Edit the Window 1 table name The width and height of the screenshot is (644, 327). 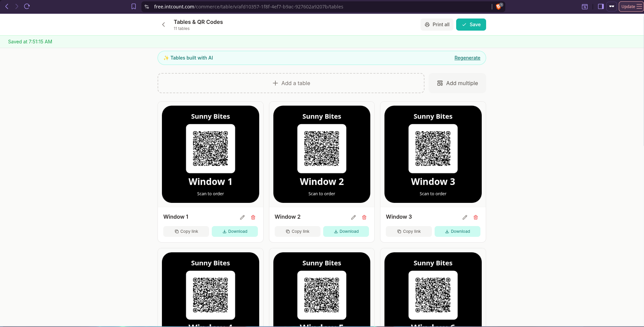(x=242, y=217)
